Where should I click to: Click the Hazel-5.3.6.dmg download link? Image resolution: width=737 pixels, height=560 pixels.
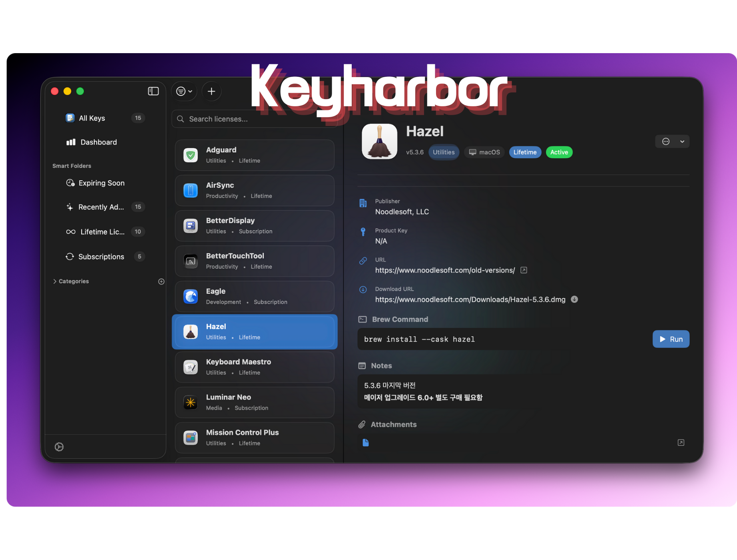tap(470, 299)
